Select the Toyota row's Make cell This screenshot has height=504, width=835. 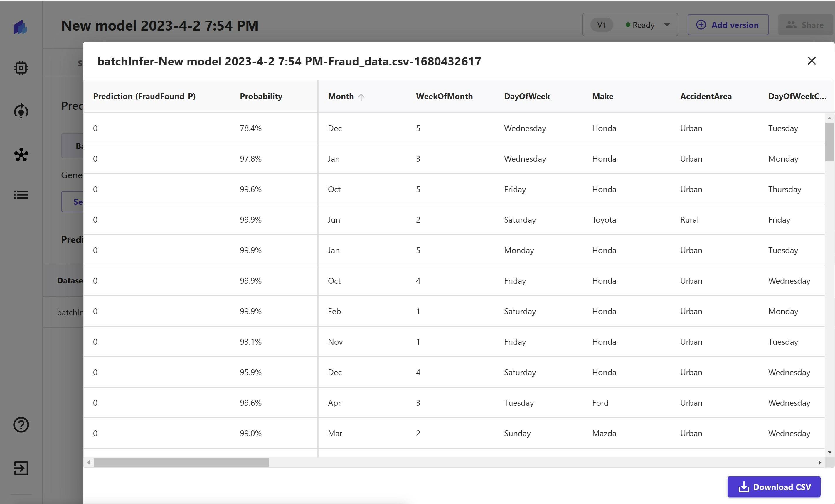click(604, 220)
